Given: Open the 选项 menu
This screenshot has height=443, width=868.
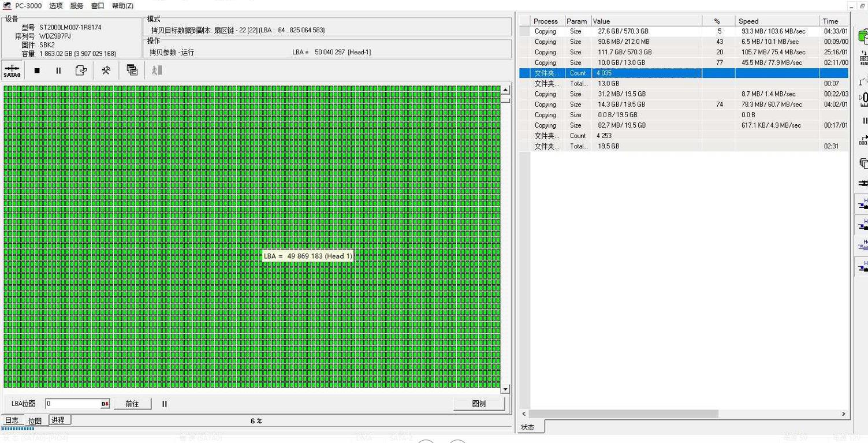Looking at the screenshot, I should [55, 6].
